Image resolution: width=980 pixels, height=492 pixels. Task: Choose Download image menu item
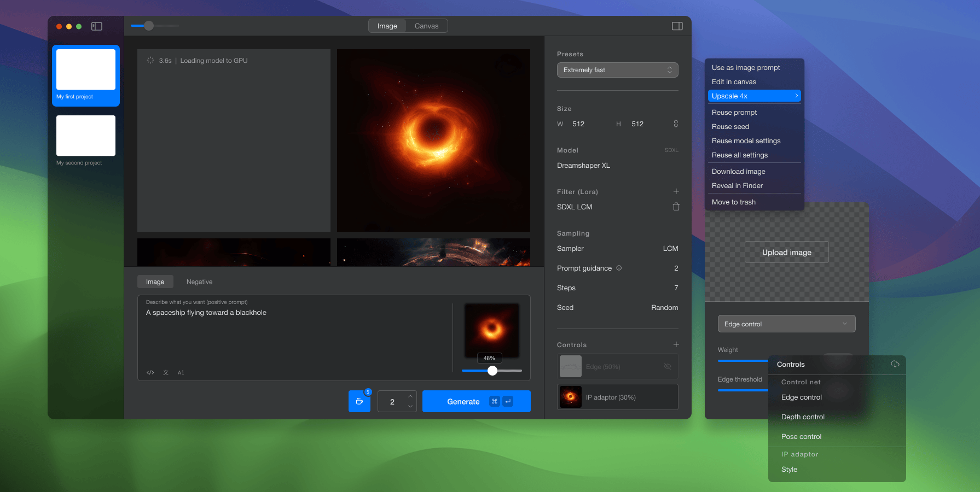tap(754, 171)
